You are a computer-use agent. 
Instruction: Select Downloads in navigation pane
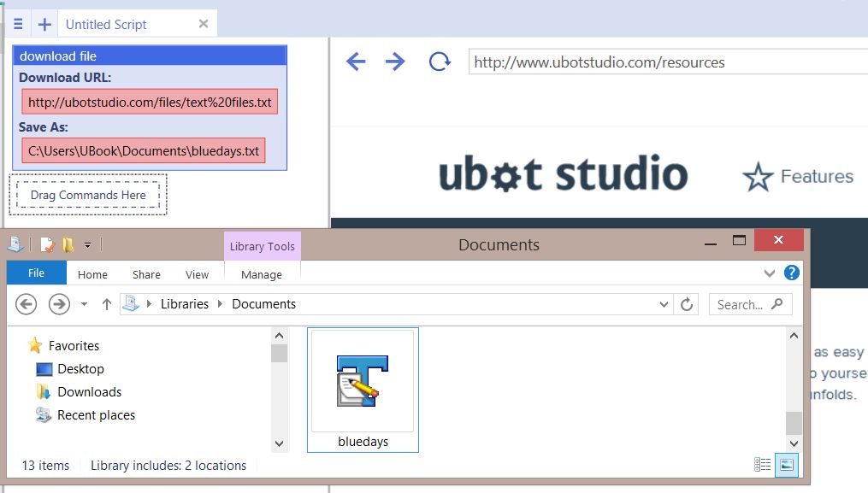click(x=89, y=392)
